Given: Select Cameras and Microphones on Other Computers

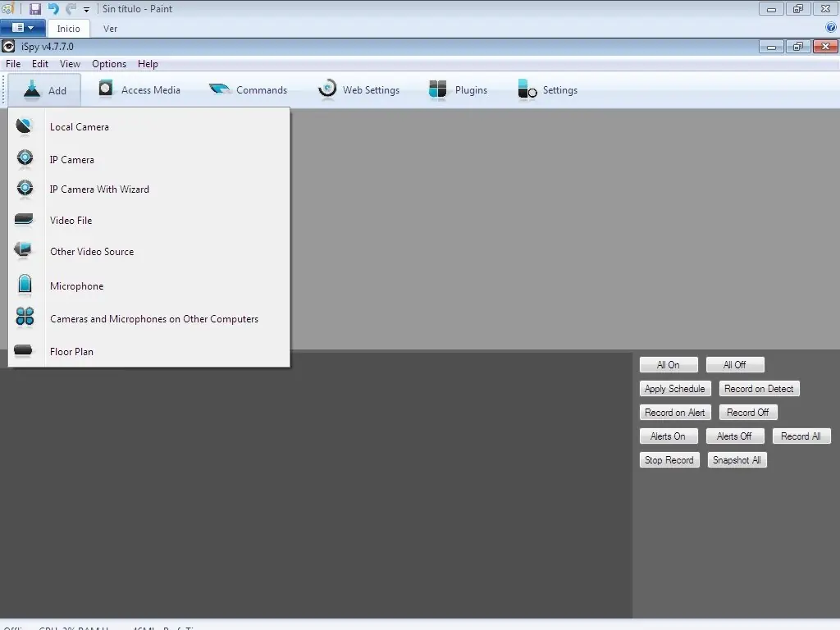Looking at the screenshot, I should click(x=153, y=319).
